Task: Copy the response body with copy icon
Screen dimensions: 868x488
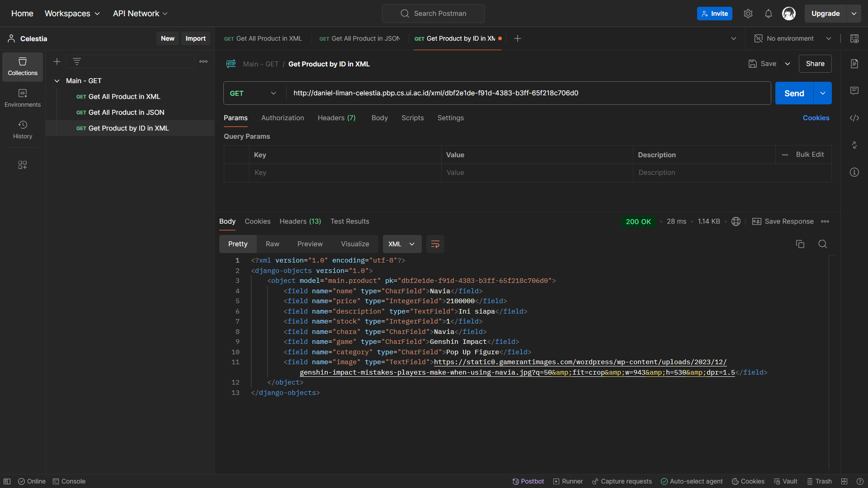Action: pyautogui.click(x=800, y=244)
